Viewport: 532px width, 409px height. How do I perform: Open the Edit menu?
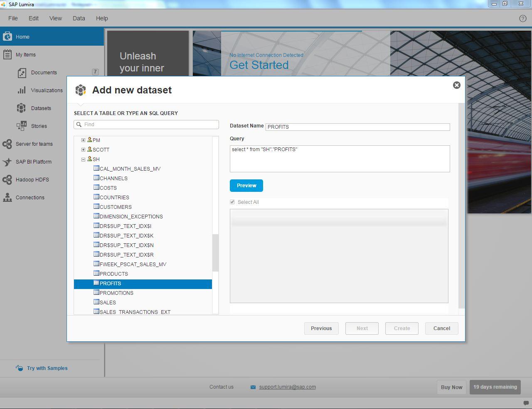click(x=34, y=18)
